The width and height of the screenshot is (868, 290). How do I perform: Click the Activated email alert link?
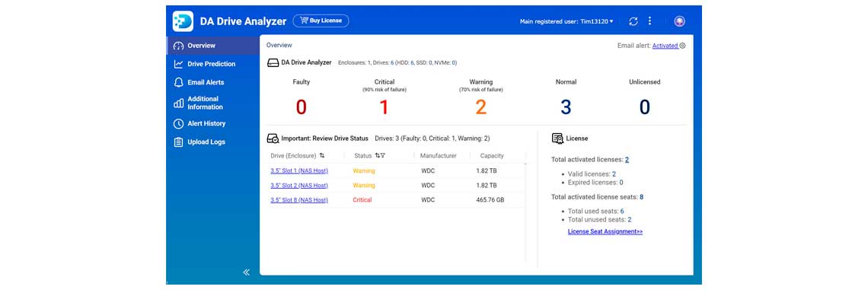[x=665, y=46]
